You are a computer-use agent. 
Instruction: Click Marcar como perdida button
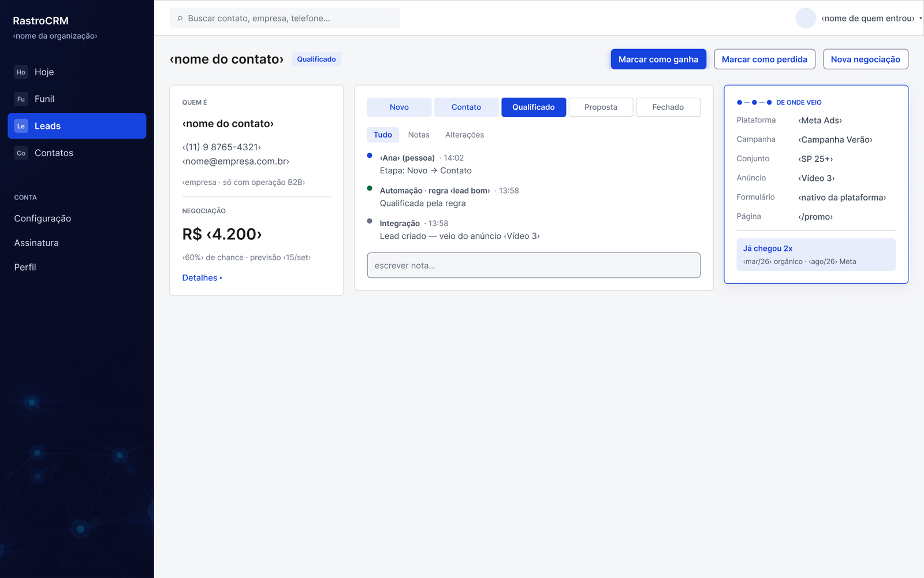click(765, 59)
